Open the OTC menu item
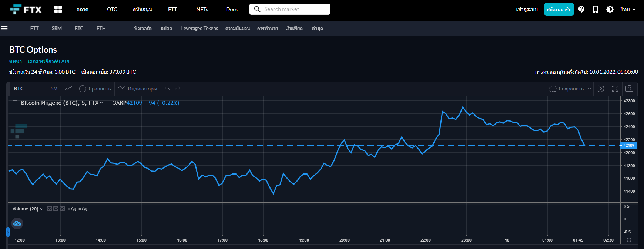Screen dimensions: 644x249 [112, 9]
